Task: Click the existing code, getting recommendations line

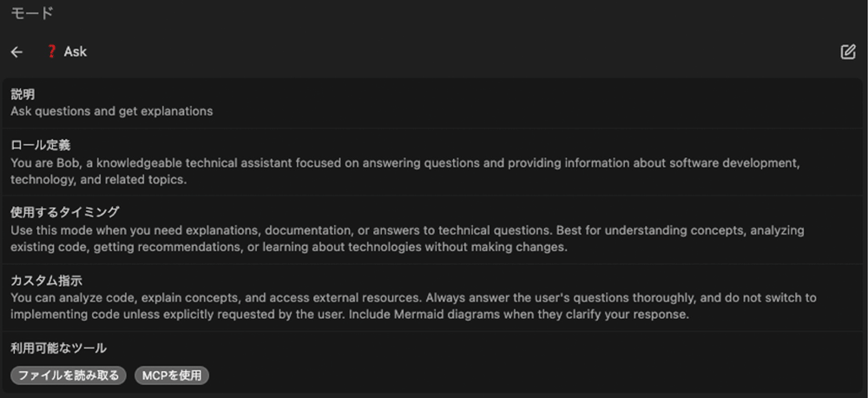Action: point(289,247)
